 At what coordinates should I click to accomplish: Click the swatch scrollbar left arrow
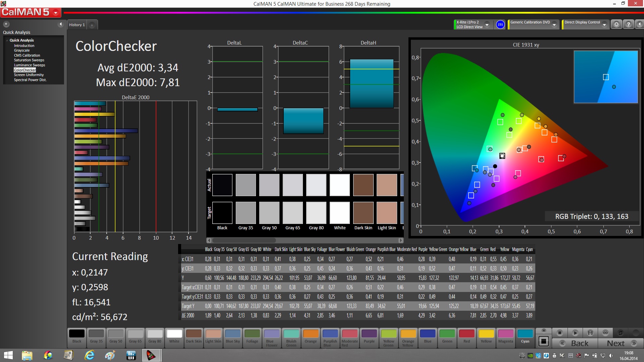(209, 240)
